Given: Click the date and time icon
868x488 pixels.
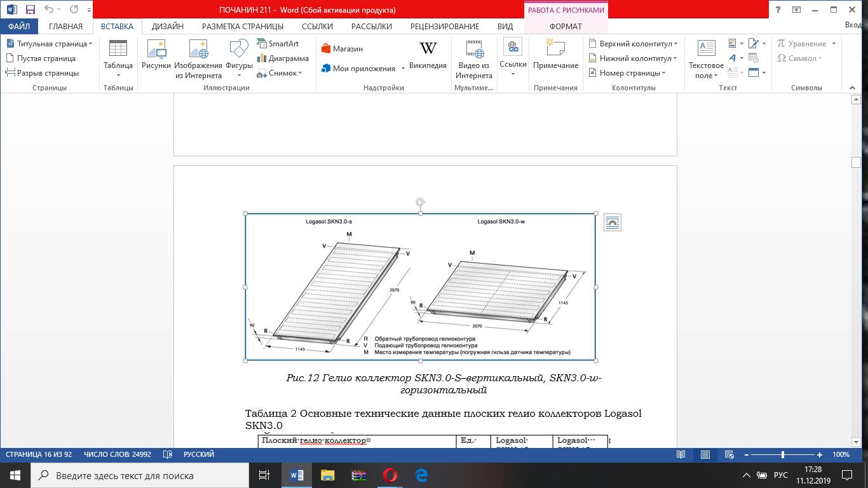Looking at the screenshot, I should pos(754,58).
